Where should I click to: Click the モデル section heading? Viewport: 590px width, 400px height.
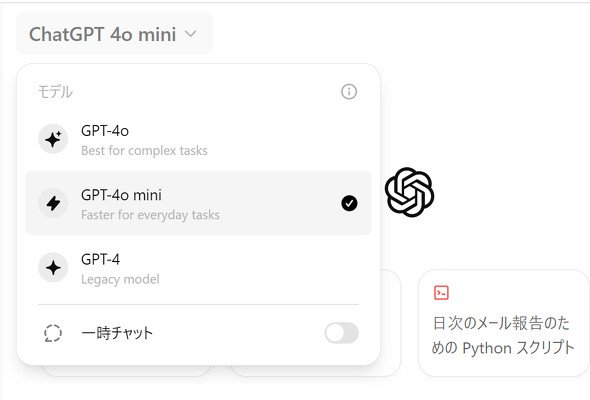pyautogui.click(x=55, y=92)
